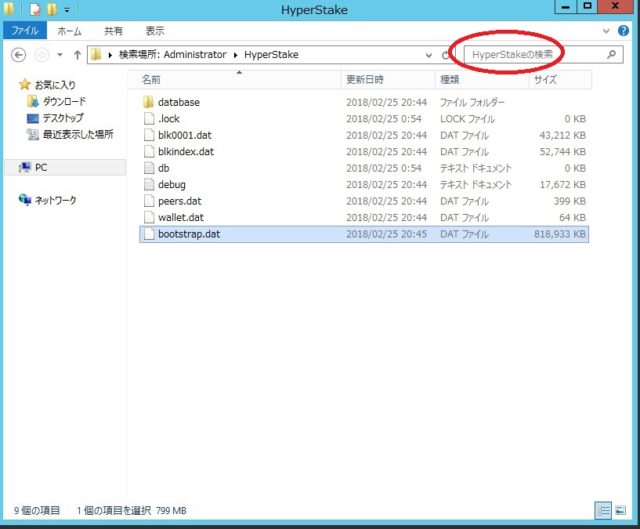640x529 pixels.
Task: Click the search magnifier icon
Action: (x=611, y=54)
